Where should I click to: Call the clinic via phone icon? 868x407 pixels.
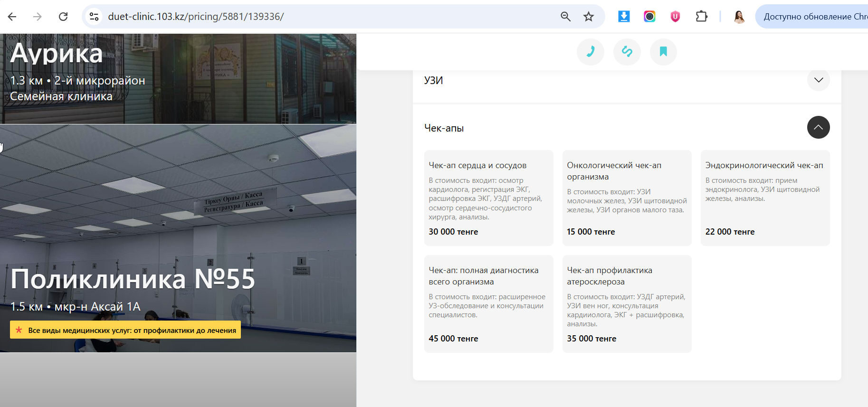click(x=591, y=52)
